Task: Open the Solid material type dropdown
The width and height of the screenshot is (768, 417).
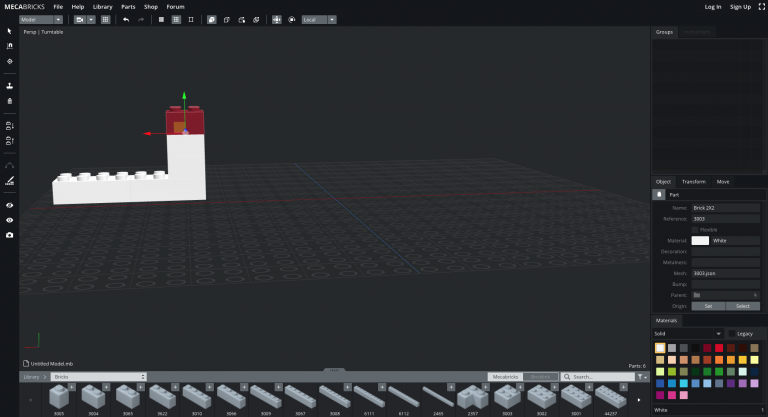Action: [688, 334]
